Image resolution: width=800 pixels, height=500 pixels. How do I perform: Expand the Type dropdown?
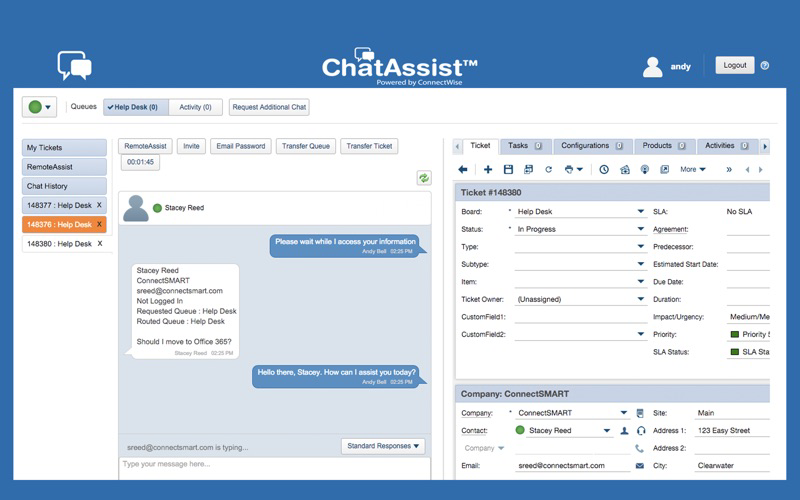pos(640,246)
